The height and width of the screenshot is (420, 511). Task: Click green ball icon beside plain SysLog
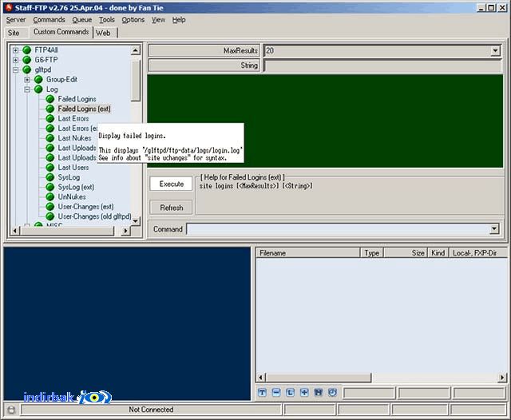tap(50, 177)
